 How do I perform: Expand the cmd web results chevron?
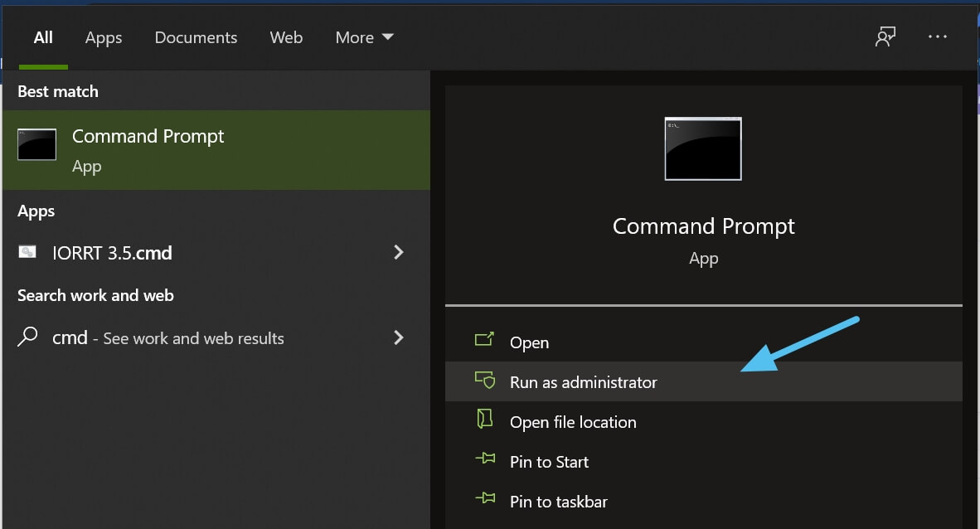coord(398,337)
